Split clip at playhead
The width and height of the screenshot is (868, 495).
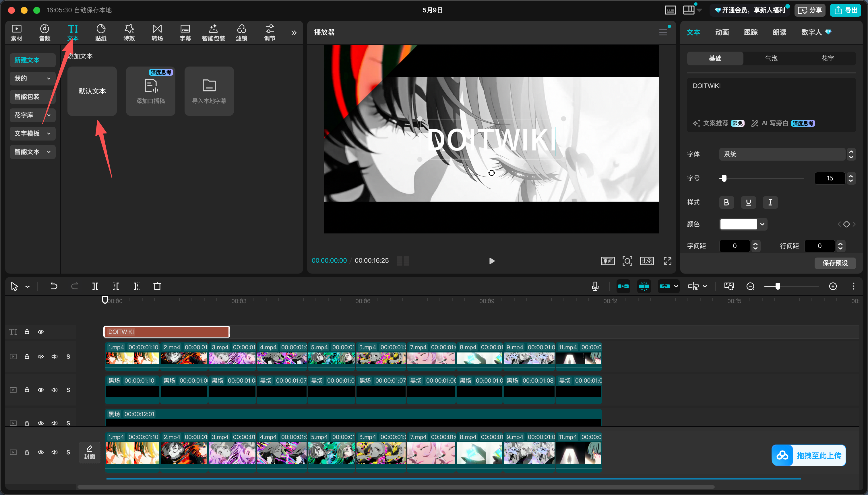click(95, 286)
